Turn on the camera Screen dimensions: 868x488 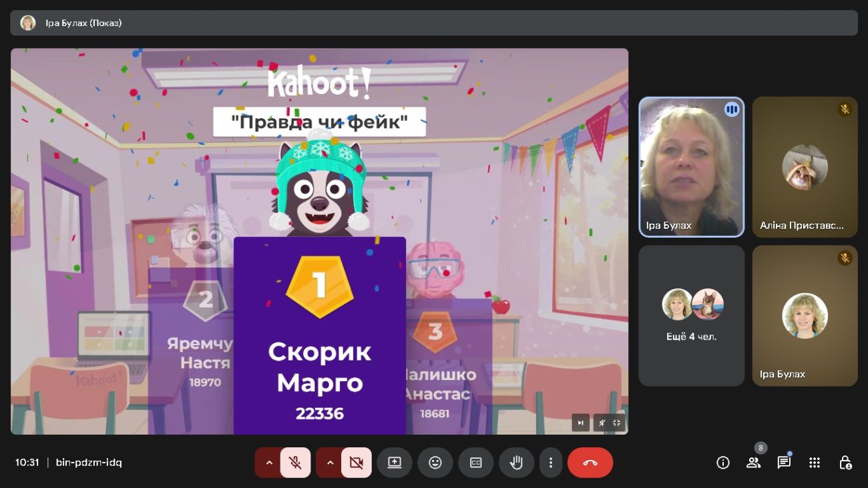(x=356, y=463)
